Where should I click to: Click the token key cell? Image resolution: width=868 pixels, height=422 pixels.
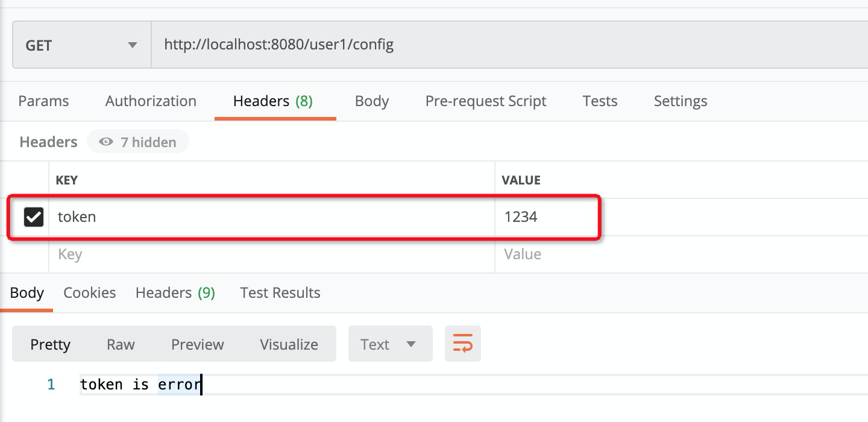pyautogui.click(x=271, y=217)
